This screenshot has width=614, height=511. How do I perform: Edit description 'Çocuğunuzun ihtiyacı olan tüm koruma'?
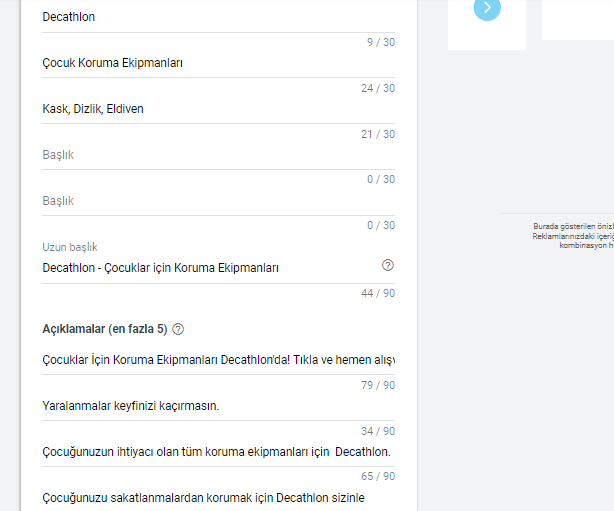[x=218, y=451]
